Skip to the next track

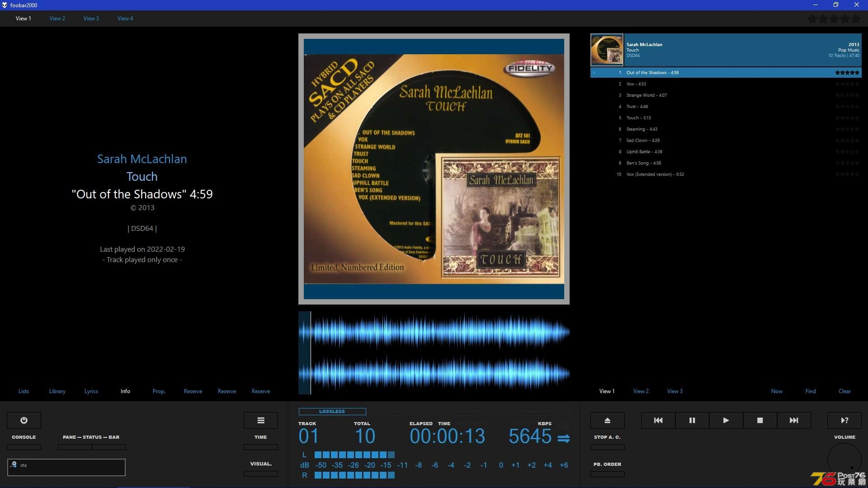pyautogui.click(x=794, y=420)
